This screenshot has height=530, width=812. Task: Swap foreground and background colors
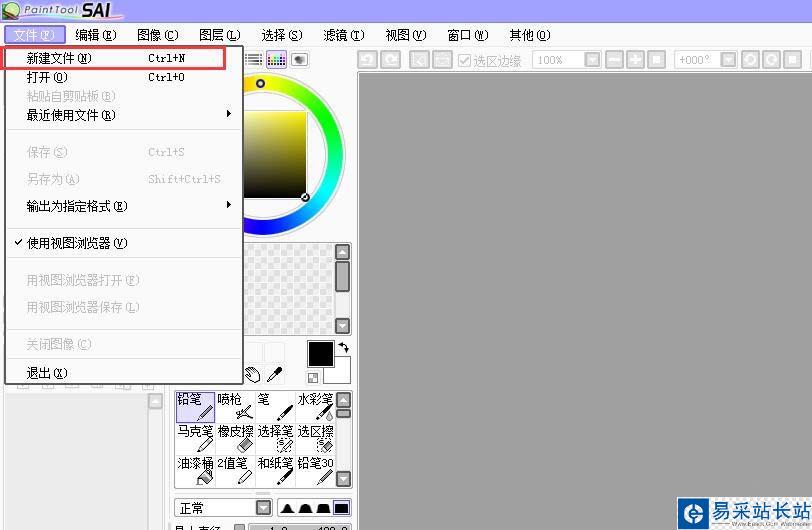pos(344,347)
